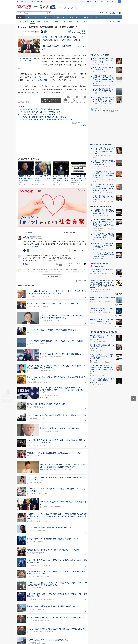This screenshot has height=644, width=138.
Task: Share the article on X from the headline bar
Action: click(42, 32)
